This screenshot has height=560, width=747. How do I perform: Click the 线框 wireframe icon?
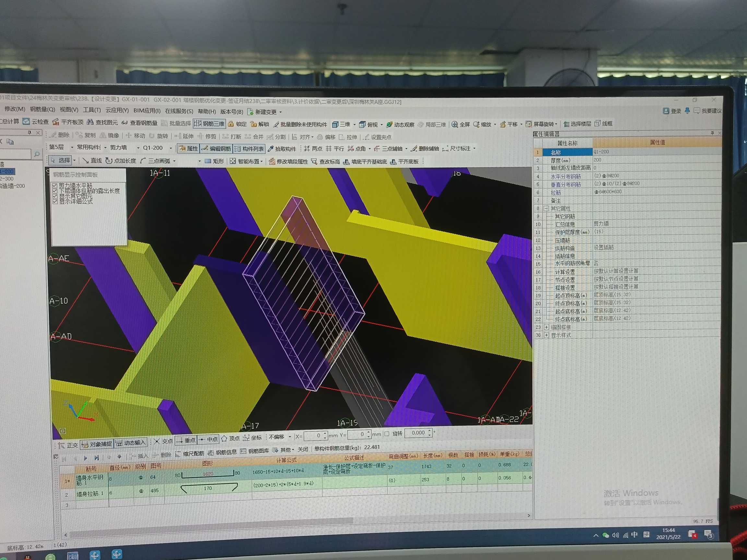point(597,123)
